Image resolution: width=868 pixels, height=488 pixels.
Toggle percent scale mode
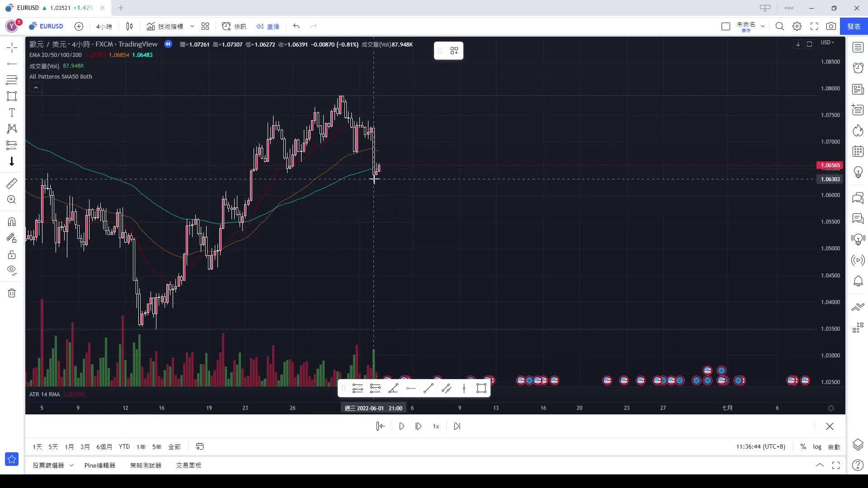(803, 446)
